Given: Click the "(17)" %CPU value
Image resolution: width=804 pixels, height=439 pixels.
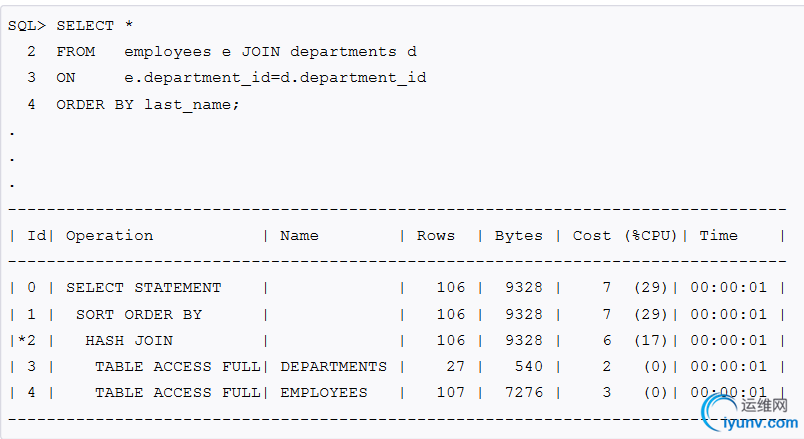Looking at the screenshot, I should click(x=650, y=340).
